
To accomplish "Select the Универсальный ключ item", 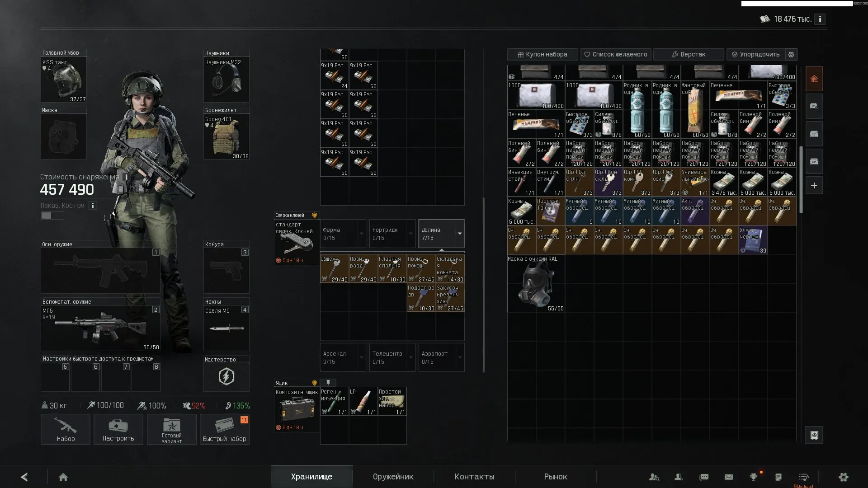I will pyautogui.click(x=695, y=182).
